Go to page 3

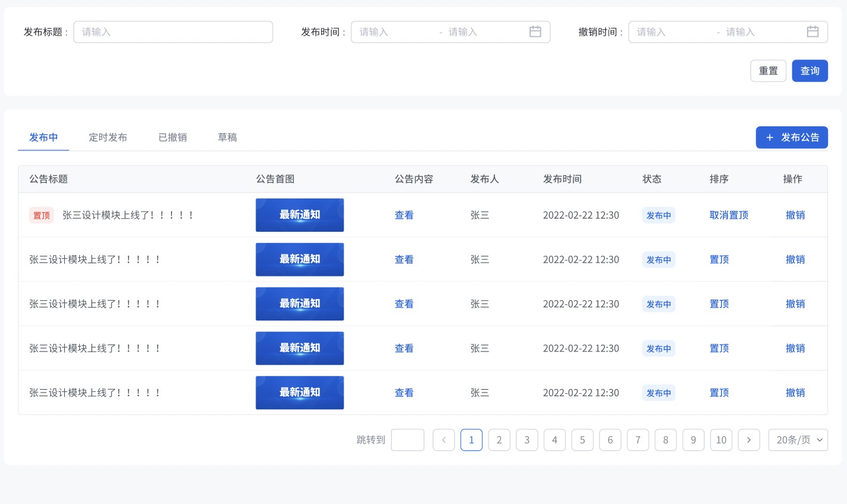click(x=527, y=440)
